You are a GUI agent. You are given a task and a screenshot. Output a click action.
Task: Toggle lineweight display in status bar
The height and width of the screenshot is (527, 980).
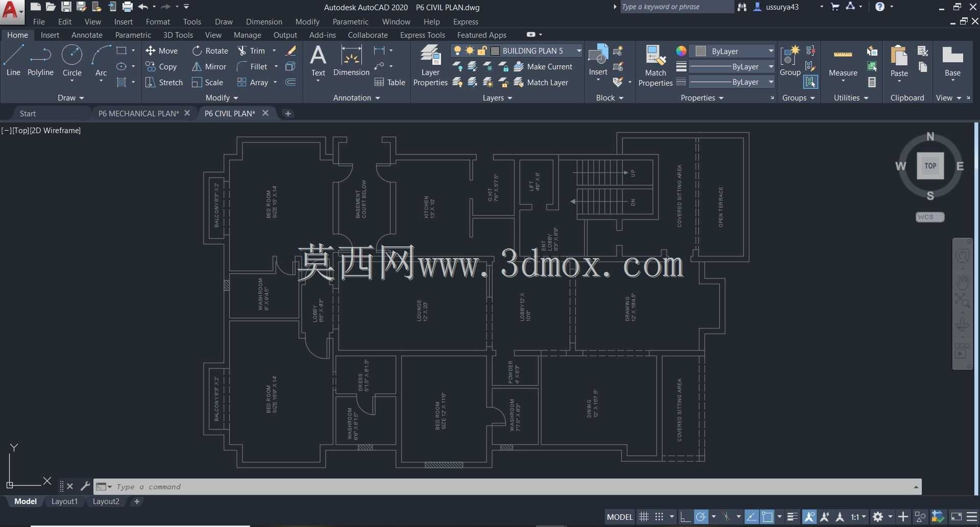792,517
